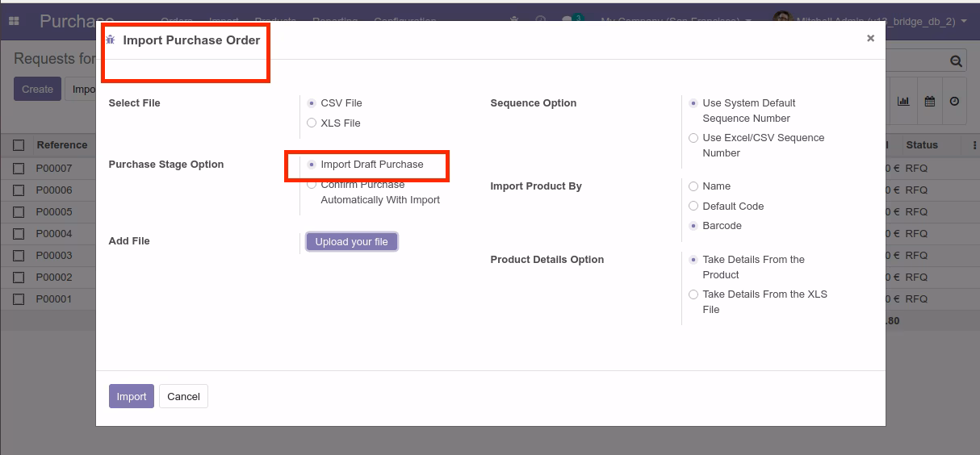
Task: Close the Import Purchase Order dialog
Action: point(870,38)
